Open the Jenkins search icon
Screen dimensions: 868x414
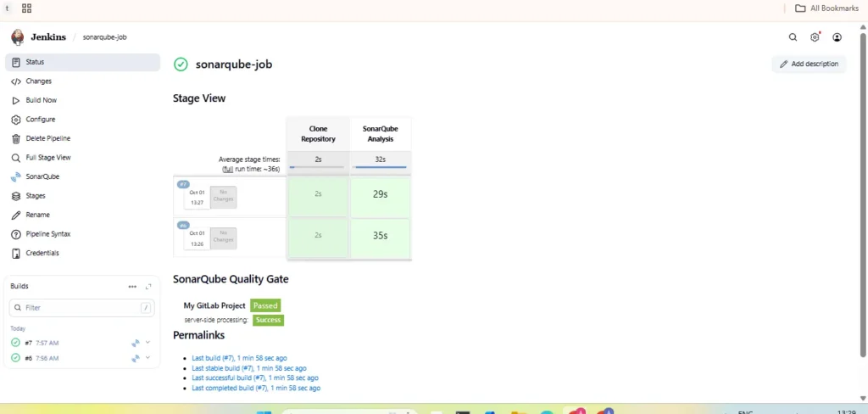(x=793, y=37)
